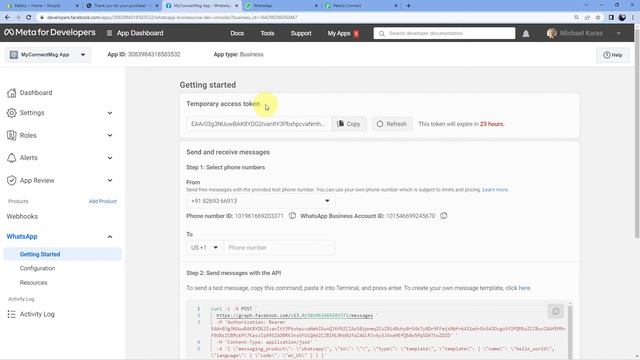
Task: Click the Help button
Action: coord(613,55)
